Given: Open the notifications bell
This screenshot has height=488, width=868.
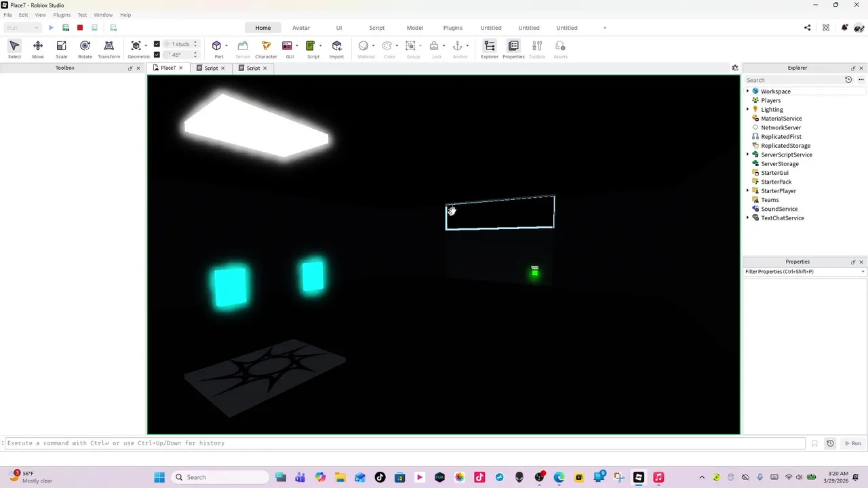Looking at the screenshot, I should click(844, 28).
